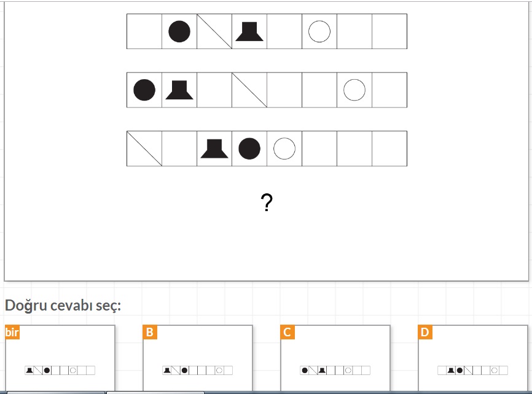Click the pattern thumbnail inside option B

(x=198, y=370)
